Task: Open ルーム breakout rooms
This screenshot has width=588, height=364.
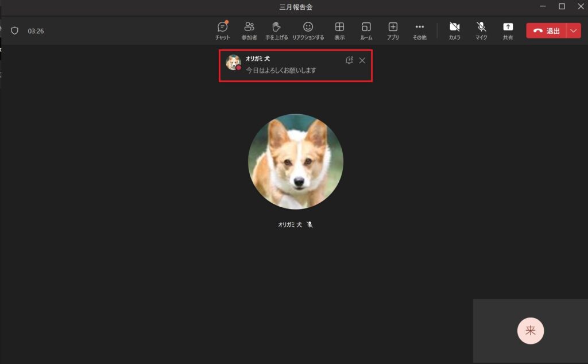Action: 366,30
